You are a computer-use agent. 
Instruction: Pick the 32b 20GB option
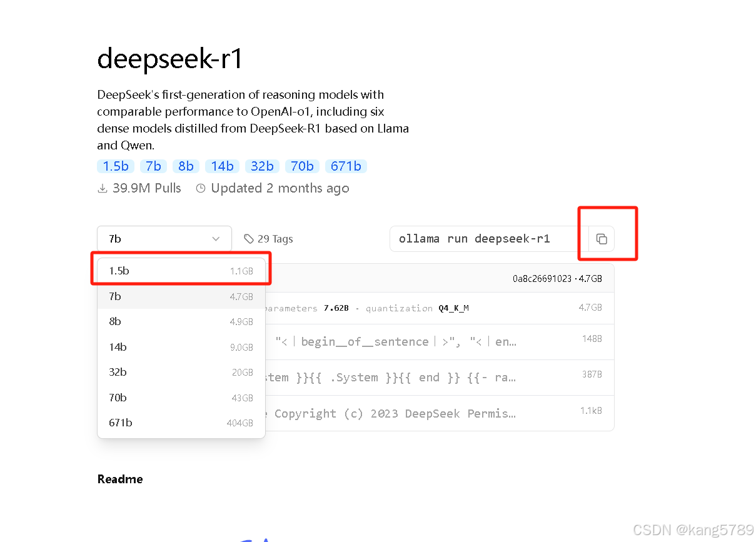pos(181,372)
